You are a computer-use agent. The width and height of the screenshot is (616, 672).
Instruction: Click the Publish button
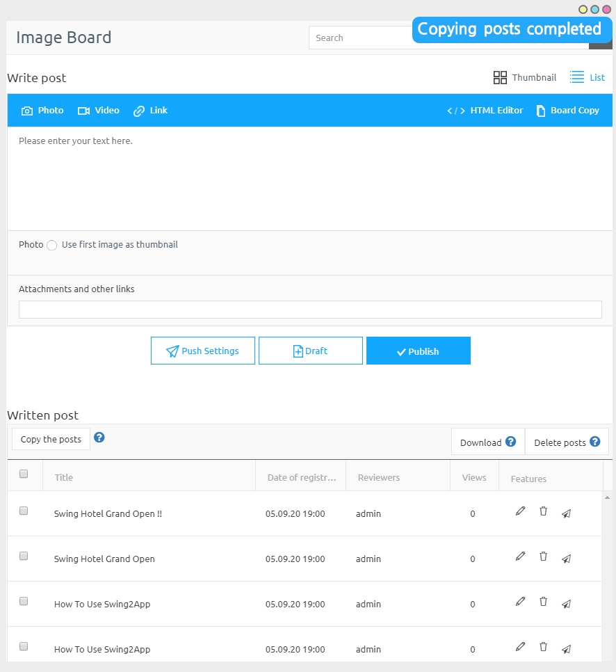418,351
